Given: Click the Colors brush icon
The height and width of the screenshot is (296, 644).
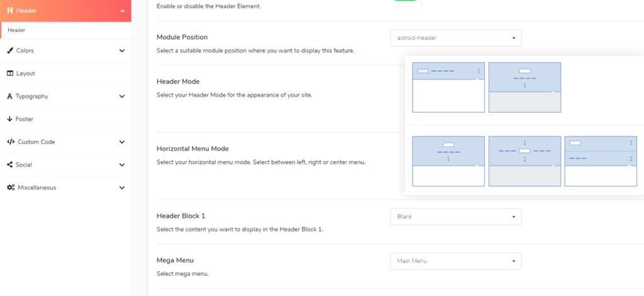Looking at the screenshot, I should (10, 50).
